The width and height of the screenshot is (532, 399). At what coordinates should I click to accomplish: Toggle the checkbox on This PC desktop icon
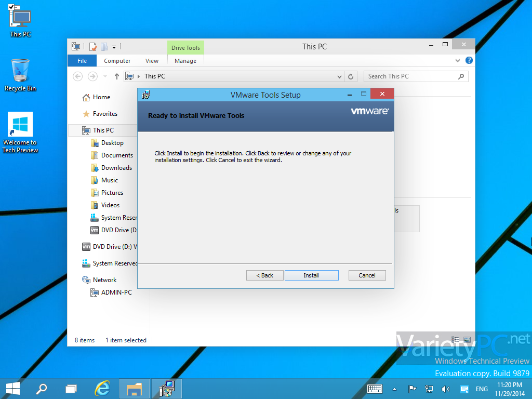11,6
